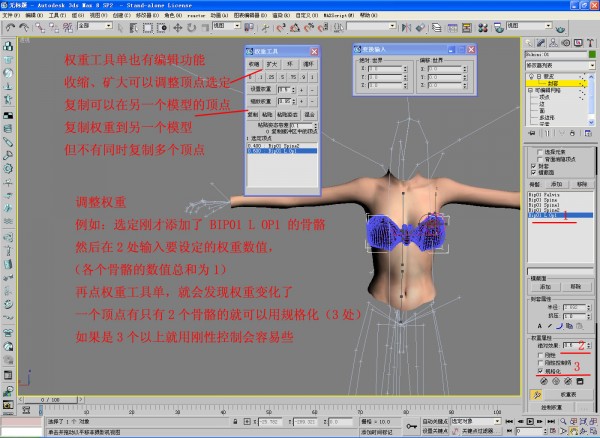Click the 添加 bone button

[559, 184]
